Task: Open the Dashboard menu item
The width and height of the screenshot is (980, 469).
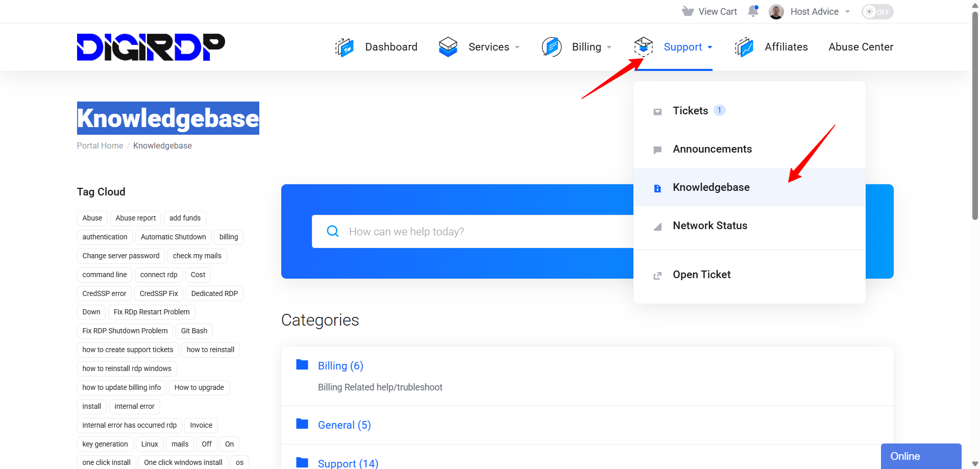Action: (x=391, y=47)
